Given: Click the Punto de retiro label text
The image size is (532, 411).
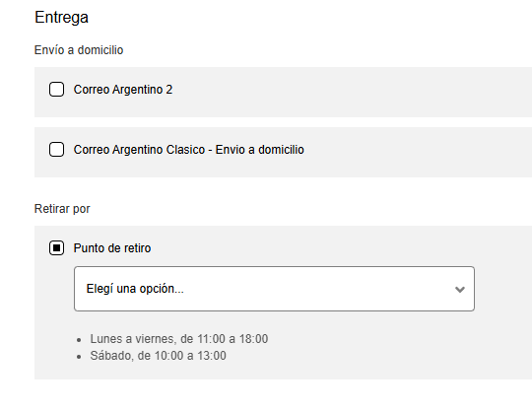Looking at the screenshot, I should click(x=112, y=248).
